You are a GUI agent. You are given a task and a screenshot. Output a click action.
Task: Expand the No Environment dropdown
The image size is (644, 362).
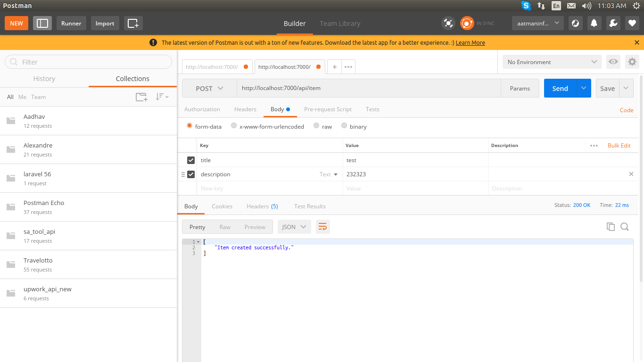[x=552, y=62]
